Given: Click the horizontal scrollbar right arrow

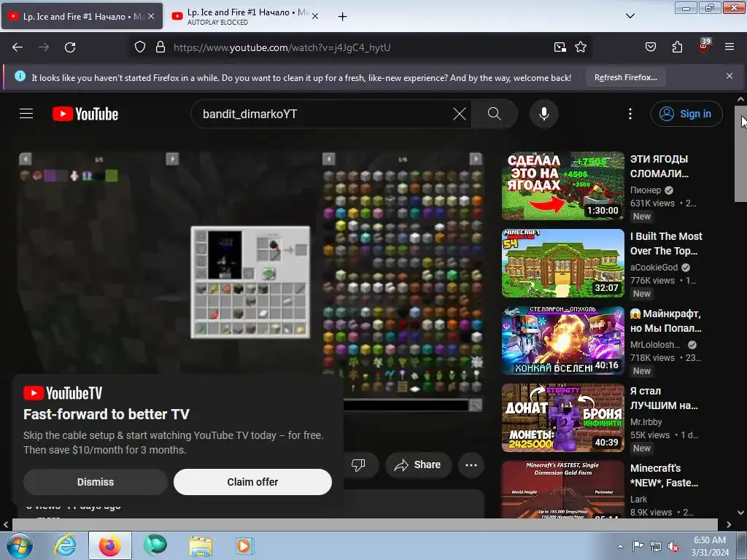Looking at the screenshot, I should 729,524.
